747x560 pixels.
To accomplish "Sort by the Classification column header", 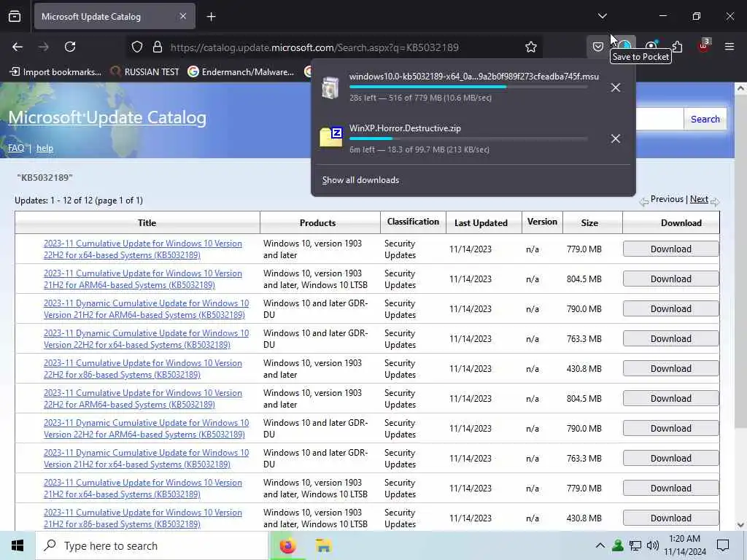I will (413, 222).
